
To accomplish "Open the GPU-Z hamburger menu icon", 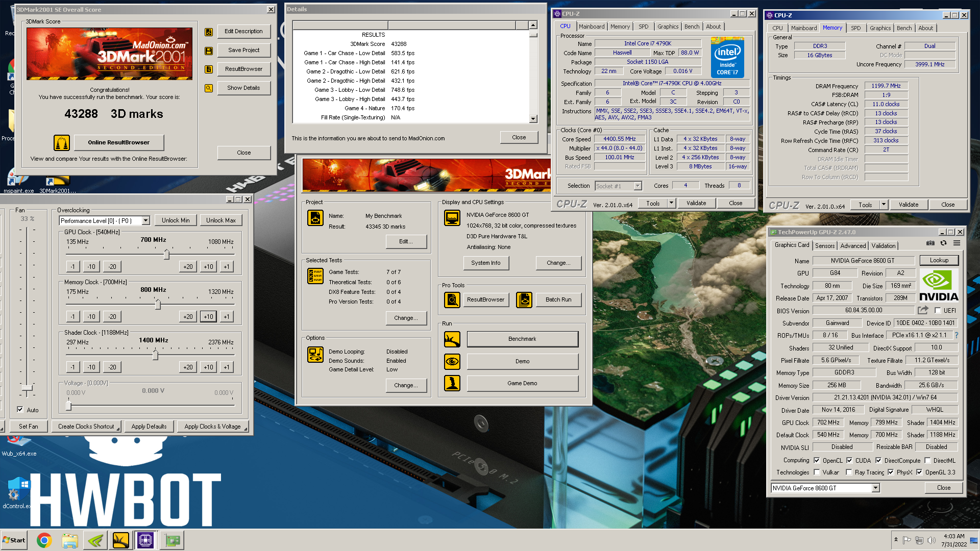I will (957, 243).
